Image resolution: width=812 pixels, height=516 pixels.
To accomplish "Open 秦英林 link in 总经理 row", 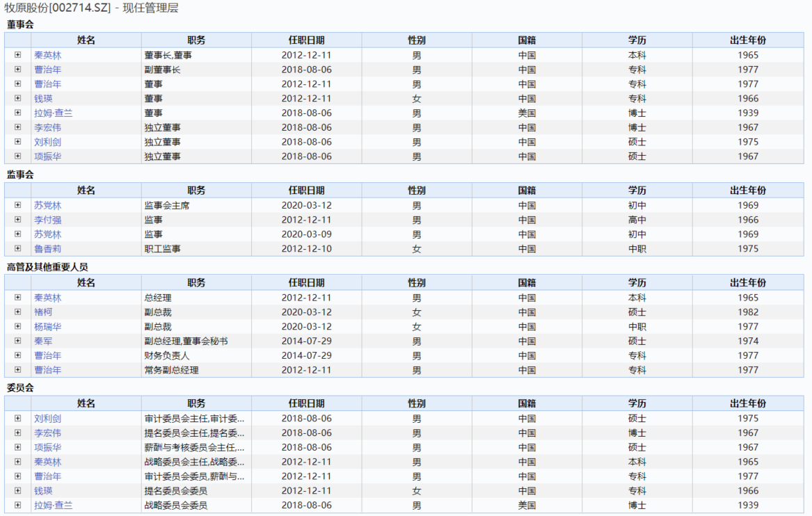I will point(47,298).
